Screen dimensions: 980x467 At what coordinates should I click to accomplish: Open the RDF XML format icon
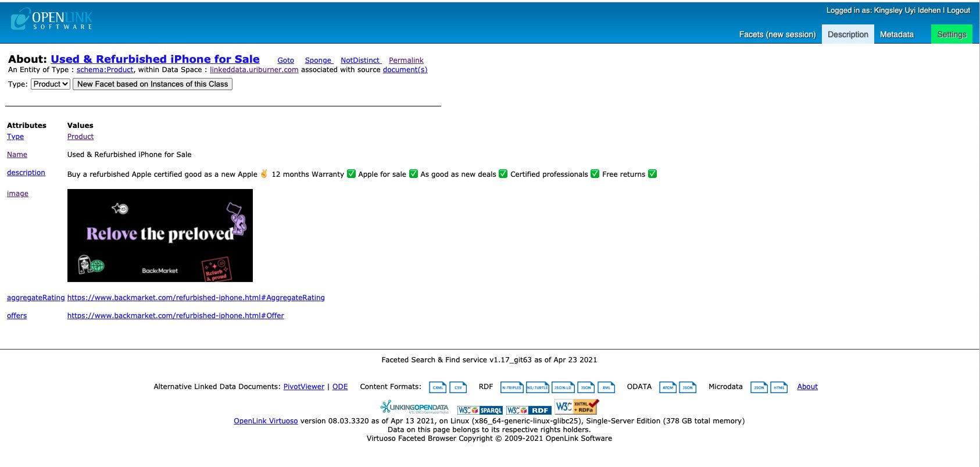pos(606,387)
